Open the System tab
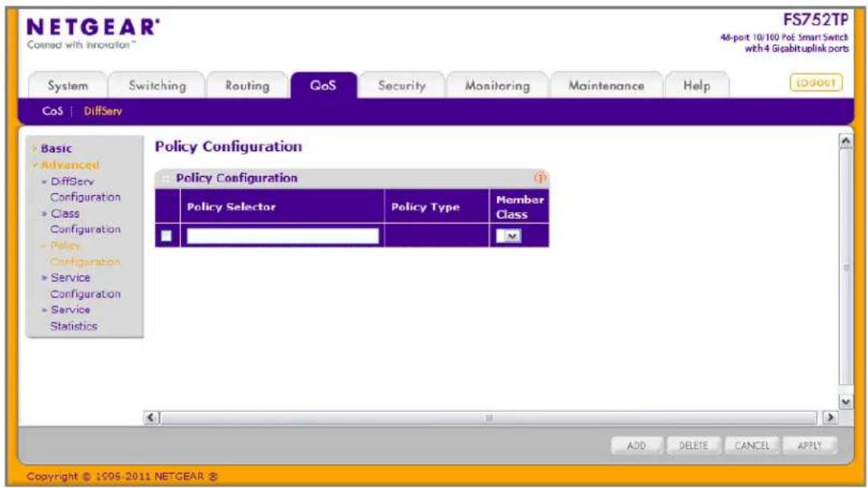The width and height of the screenshot is (868, 488). tap(67, 86)
